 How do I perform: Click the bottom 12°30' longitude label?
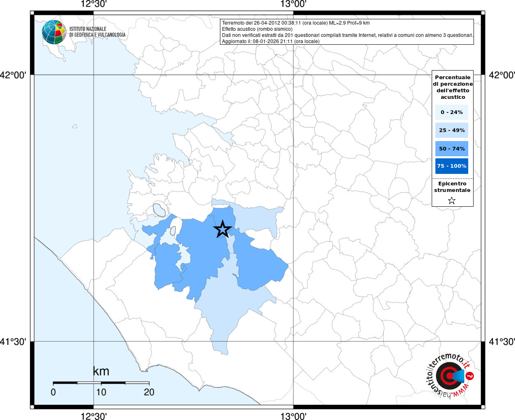[94, 416]
